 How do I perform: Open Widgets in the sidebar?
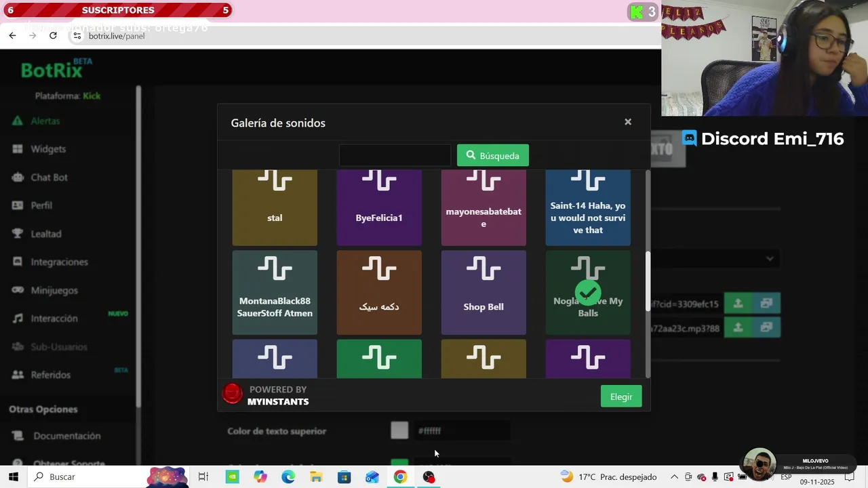48,149
